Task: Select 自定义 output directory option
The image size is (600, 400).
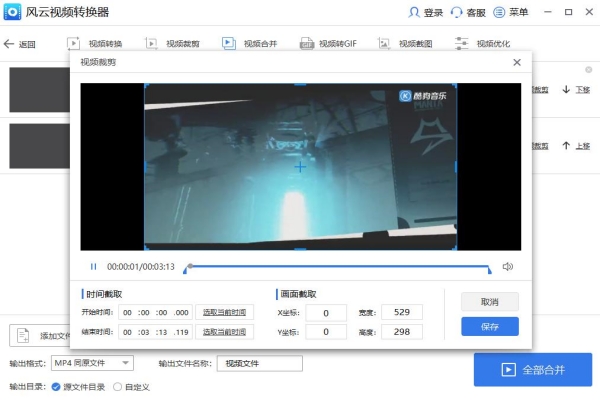Action: (x=118, y=386)
